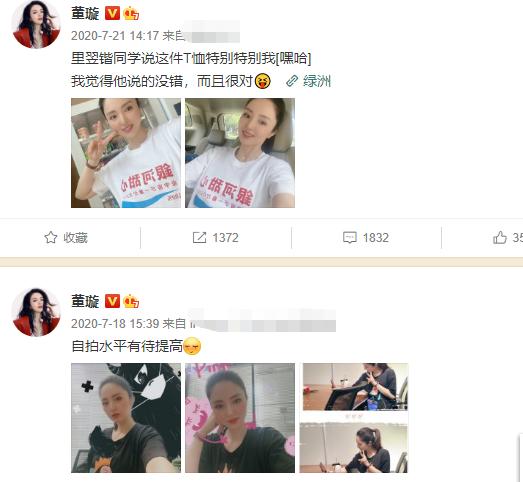Open 董璇 username on second post

[x=85, y=301]
